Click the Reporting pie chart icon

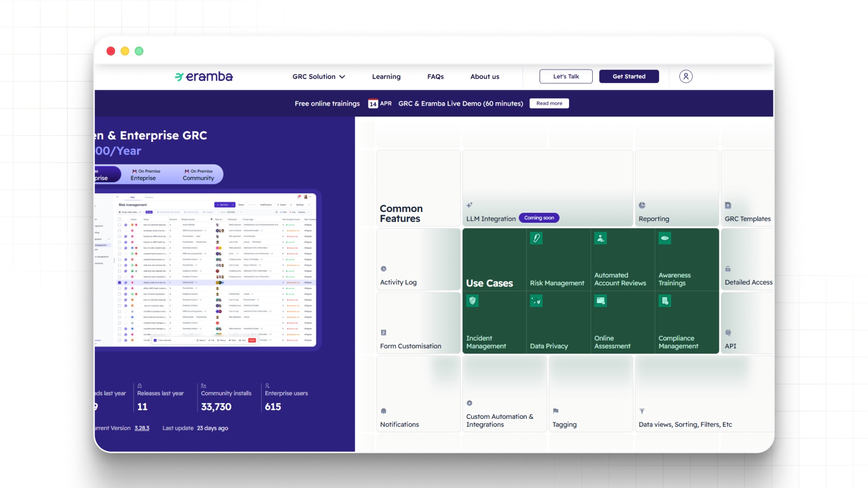642,205
